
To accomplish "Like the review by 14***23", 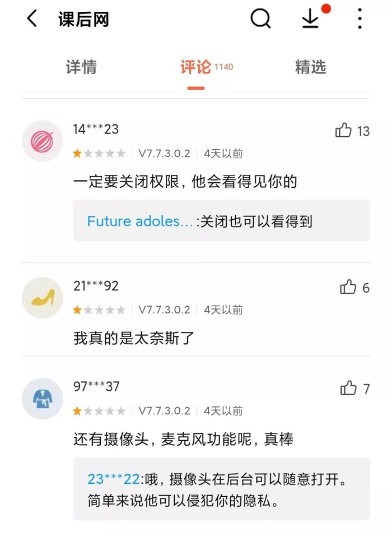I will tap(343, 131).
